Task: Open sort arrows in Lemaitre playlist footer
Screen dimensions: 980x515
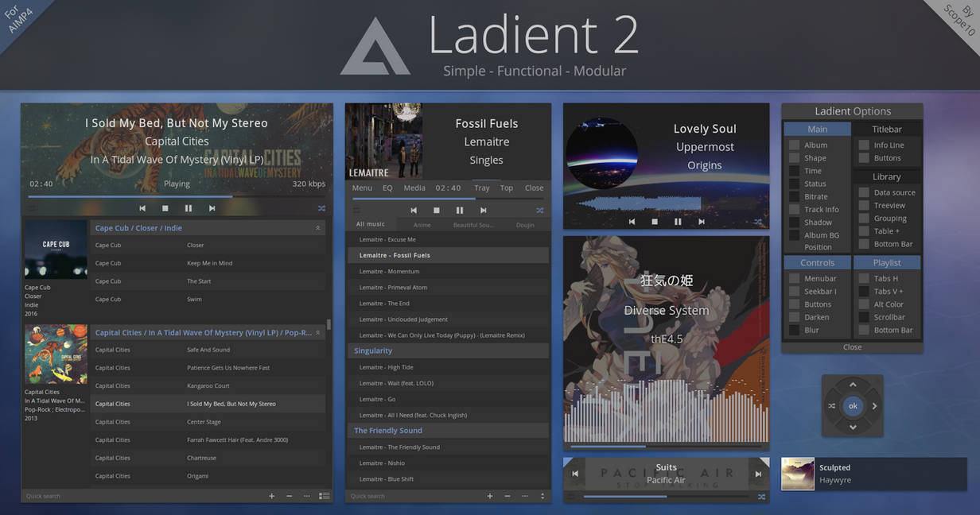Action: click(x=542, y=496)
